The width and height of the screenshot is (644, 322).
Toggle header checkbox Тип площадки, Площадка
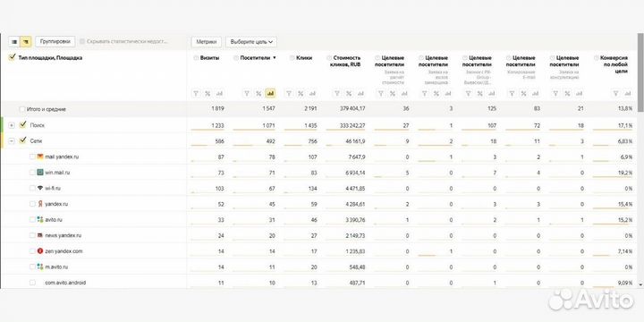point(12,58)
